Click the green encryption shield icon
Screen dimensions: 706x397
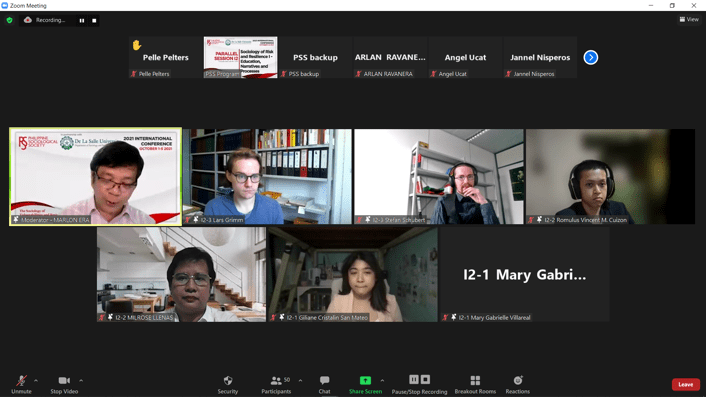pyautogui.click(x=9, y=20)
